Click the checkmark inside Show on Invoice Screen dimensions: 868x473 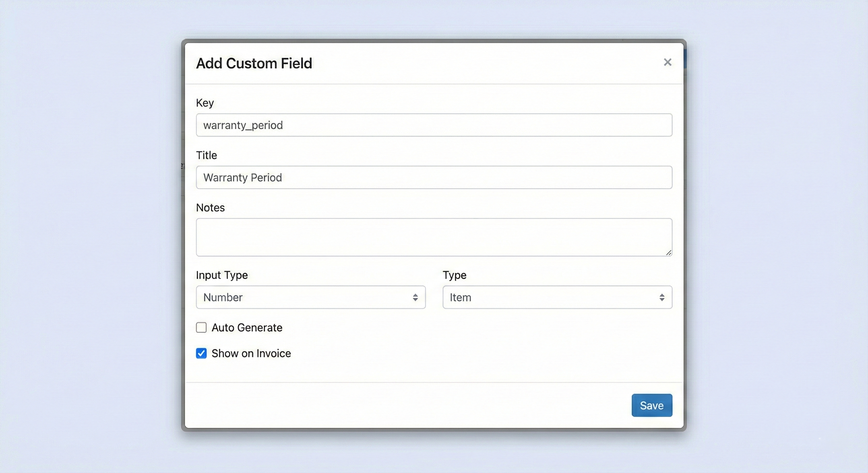pyautogui.click(x=201, y=353)
